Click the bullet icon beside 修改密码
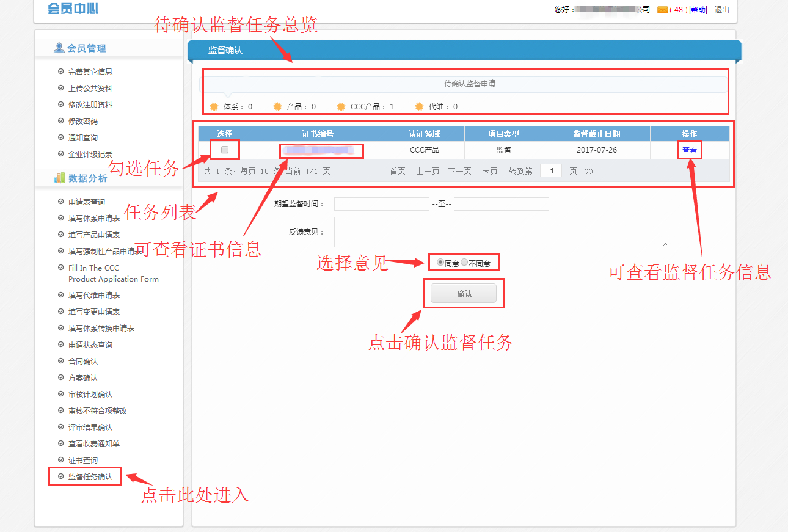The height and width of the screenshot is (532, 788). (60, 121)
